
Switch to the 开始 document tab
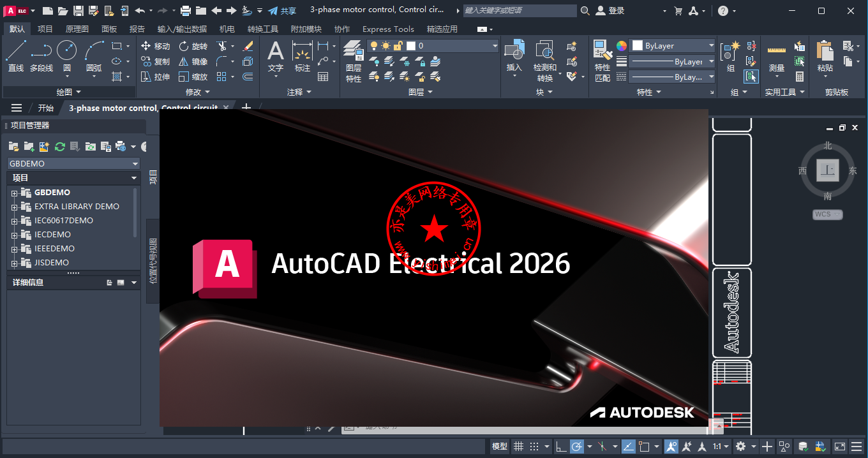point(45,108)
